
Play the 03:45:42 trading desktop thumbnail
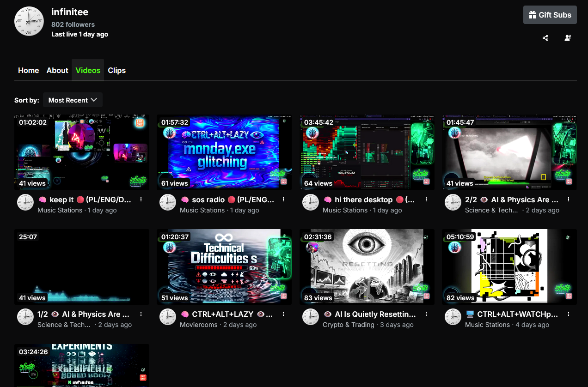coord(367,152)
